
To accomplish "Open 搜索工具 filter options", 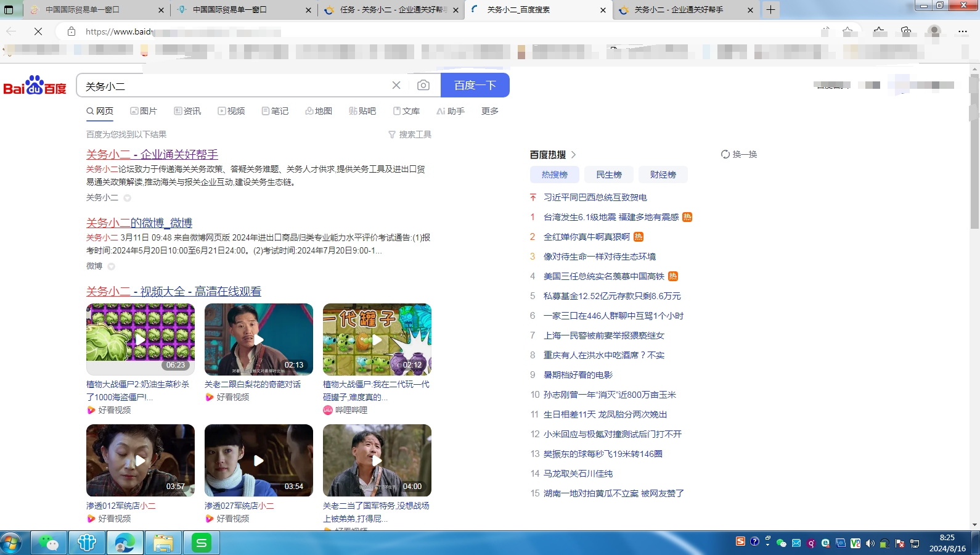I will point(410,134).
